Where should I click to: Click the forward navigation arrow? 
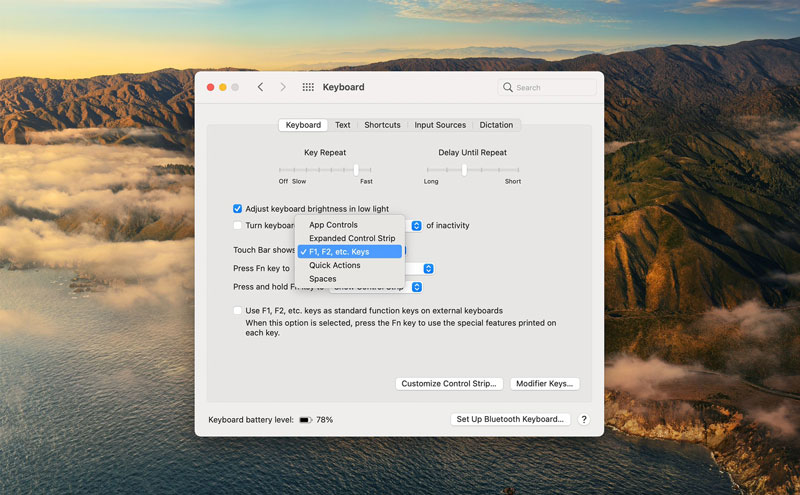point(283,88)
